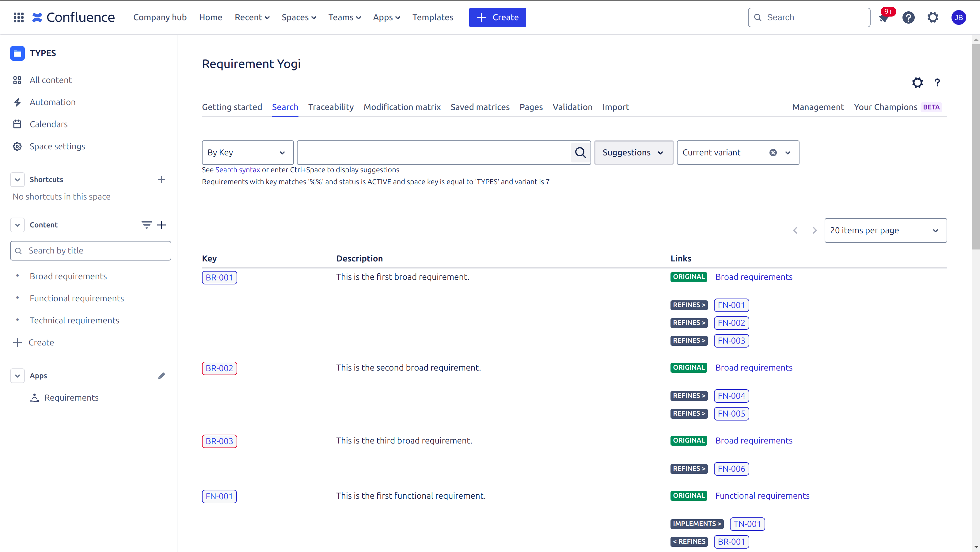Click the magnifier search button in query field
This screenshot has height=552, width=980.
(x=580, y=153)
